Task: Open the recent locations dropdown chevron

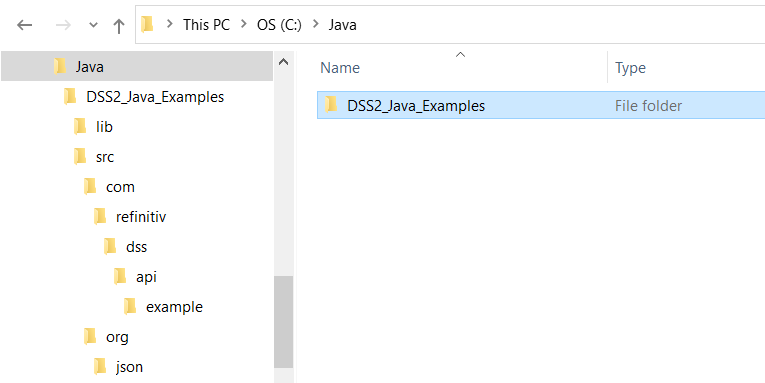Action: pos(94,25)
